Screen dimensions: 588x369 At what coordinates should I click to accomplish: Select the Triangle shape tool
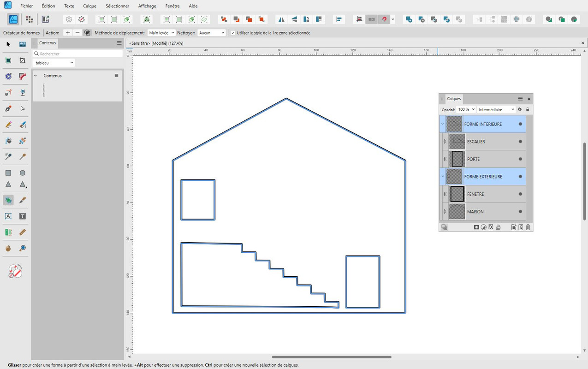point(8,184)
